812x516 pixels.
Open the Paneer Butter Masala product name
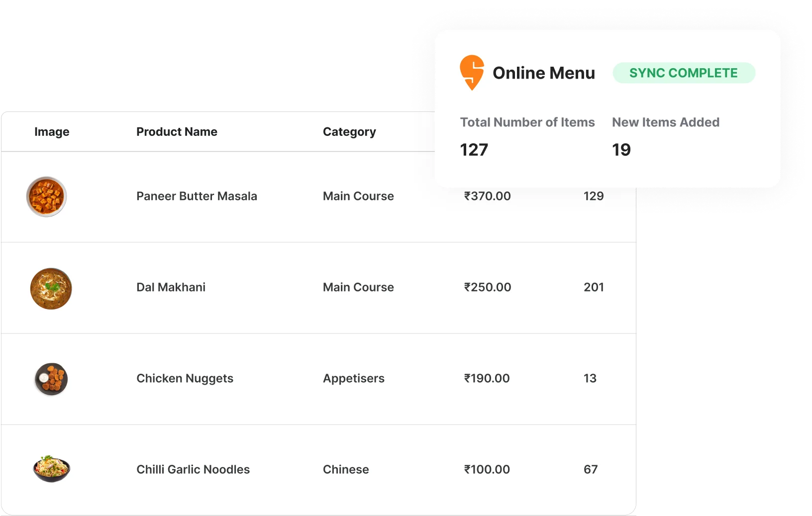pyautogui.click(x=197, y=196)
